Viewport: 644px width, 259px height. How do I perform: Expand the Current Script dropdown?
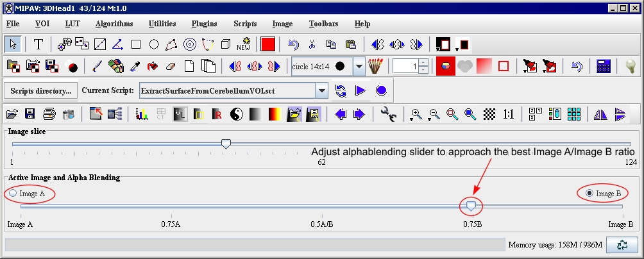point(322,90)
